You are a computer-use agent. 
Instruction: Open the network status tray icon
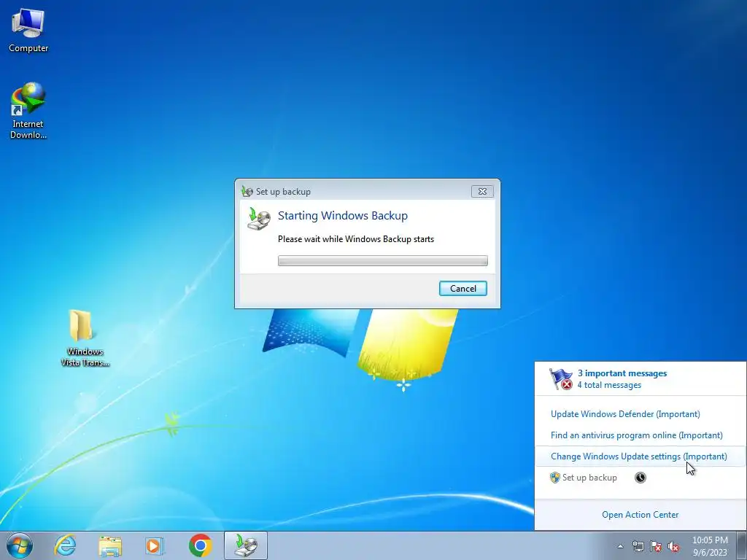[638, 546]
